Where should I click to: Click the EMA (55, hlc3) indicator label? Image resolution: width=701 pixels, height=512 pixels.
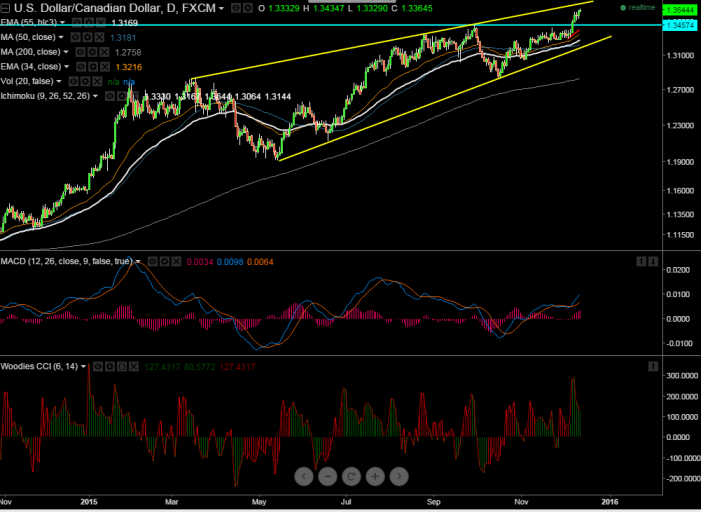click(x=29, y=22)
